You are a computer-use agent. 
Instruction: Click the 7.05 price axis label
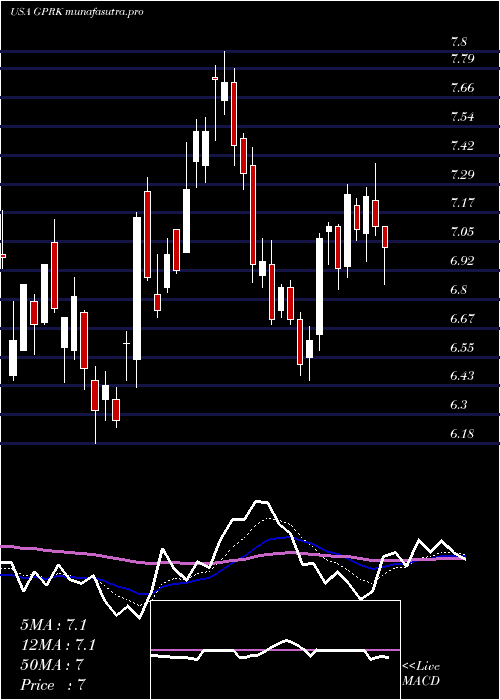(x=462, y=232)
